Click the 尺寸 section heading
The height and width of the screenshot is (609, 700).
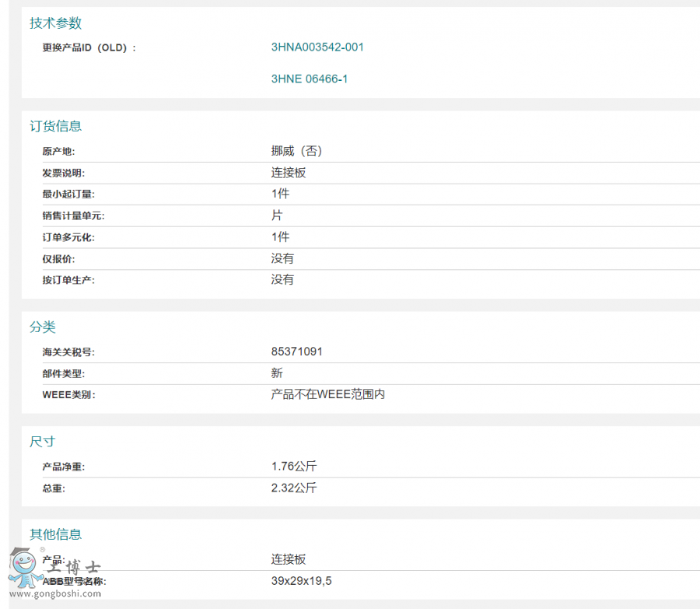(43, 442)
